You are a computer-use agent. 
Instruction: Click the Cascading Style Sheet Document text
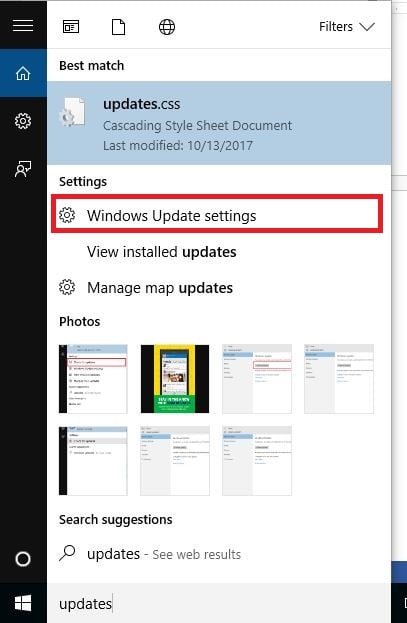pyautogui.click(x=198, y=126)
